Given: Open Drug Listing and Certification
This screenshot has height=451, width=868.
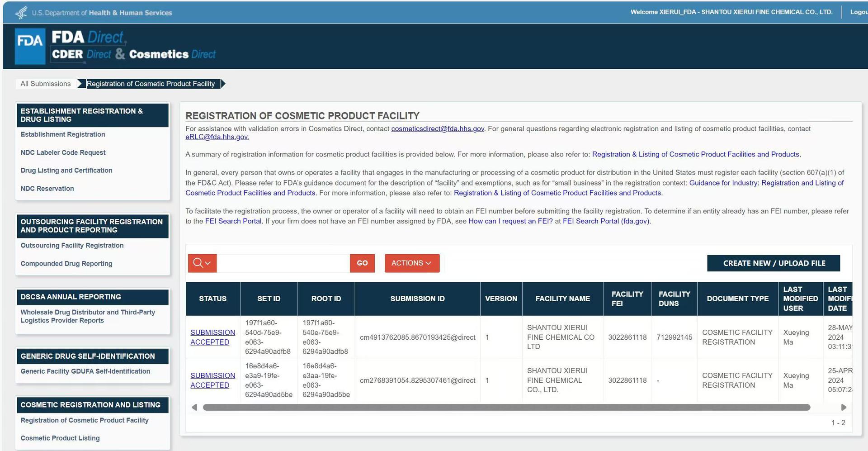Looking at the screenshot, I should pos(66,170).
